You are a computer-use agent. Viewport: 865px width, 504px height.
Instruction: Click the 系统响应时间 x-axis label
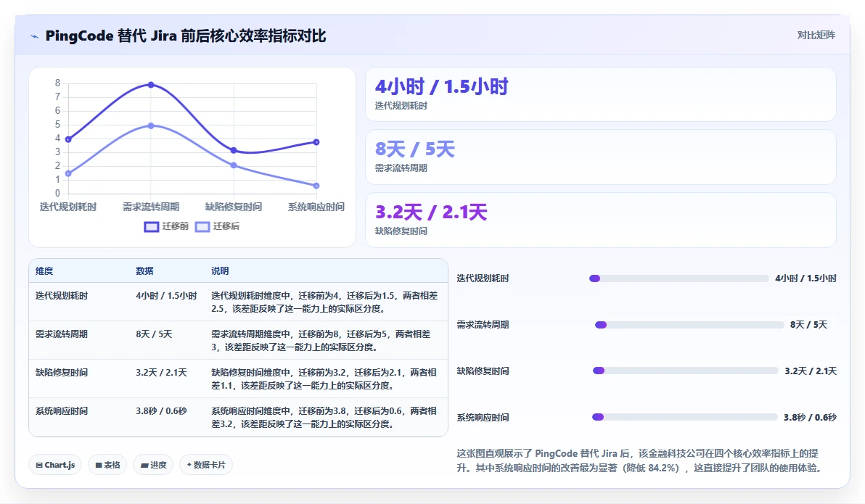point(316,207)
